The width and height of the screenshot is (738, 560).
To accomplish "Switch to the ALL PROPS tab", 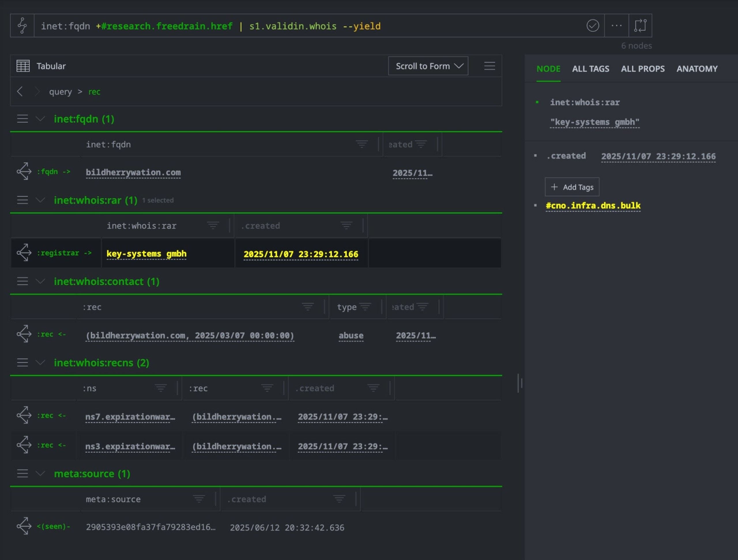I will click(x=643, y=69).
